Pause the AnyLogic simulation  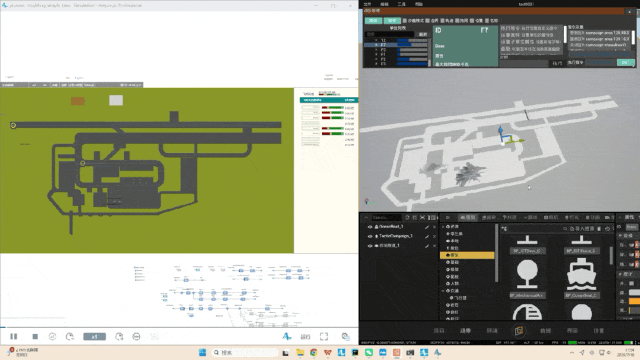(13, 336)
